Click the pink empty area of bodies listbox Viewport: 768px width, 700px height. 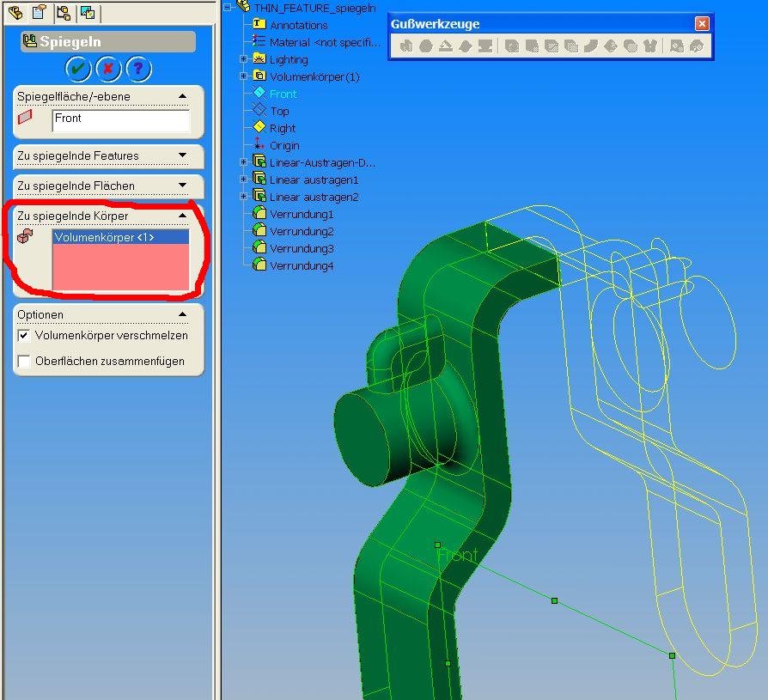pos(120,267)
